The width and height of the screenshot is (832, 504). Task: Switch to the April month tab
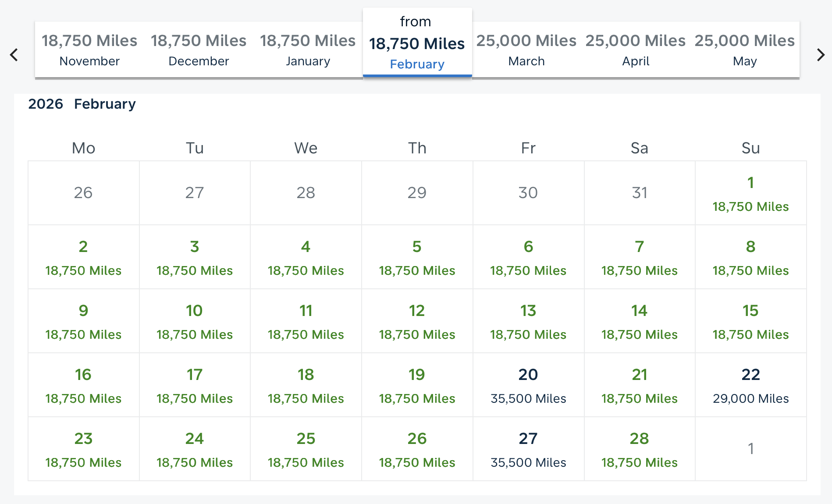tap(635, 50)
